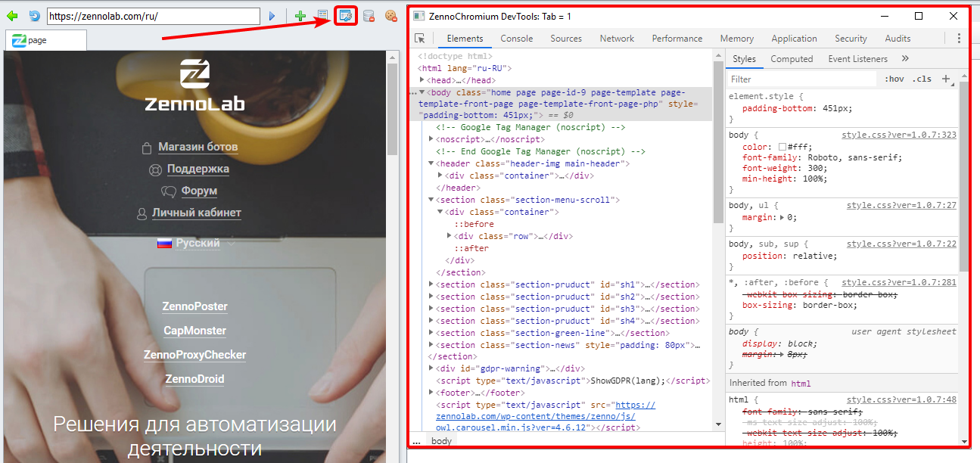
Task: Show more Styles pane tabs
Action: click(905, 59)
